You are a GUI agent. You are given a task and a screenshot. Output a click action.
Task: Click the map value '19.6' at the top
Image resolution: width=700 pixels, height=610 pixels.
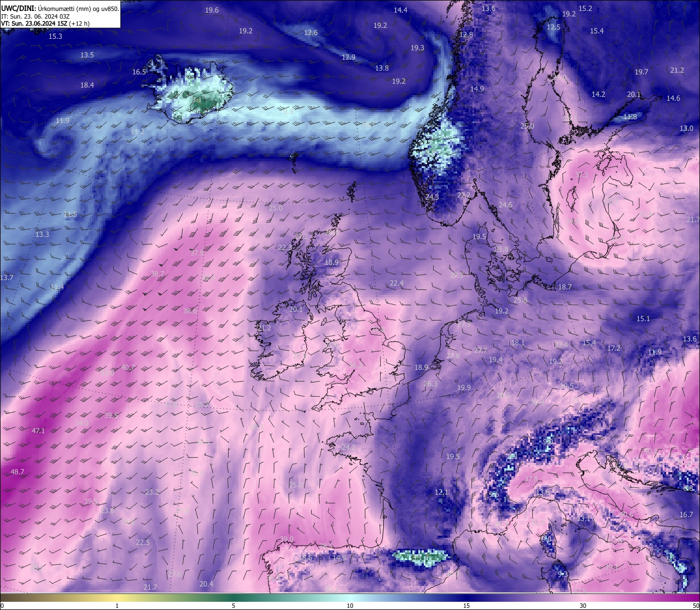tap(212, 10)
